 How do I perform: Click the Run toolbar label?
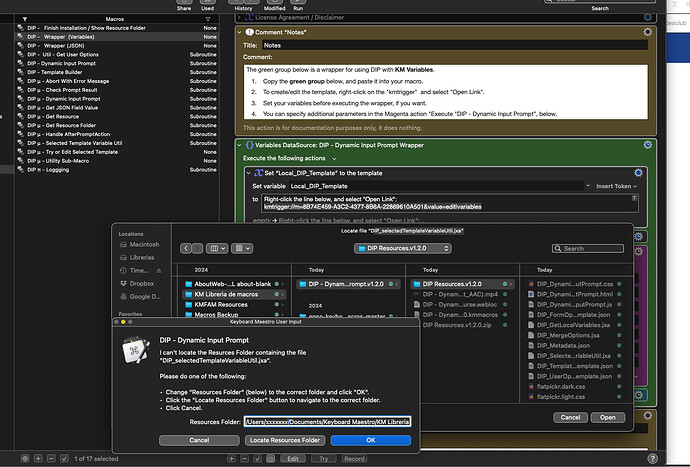298,8
